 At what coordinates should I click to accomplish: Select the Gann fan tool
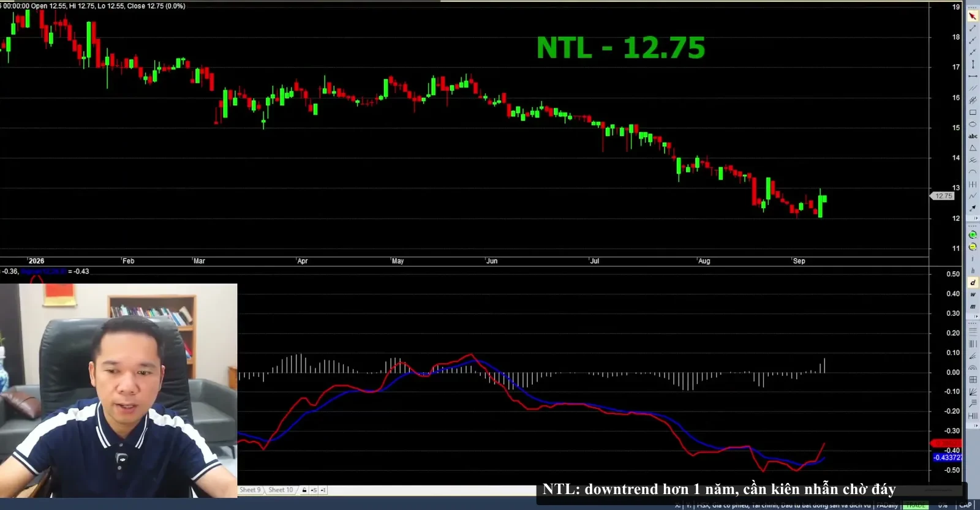(x=973, y=392)
